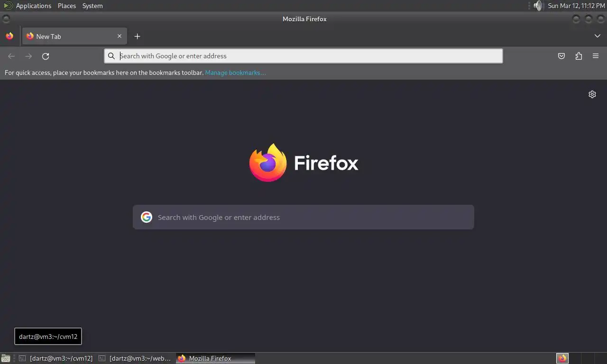607x364 pixels.
Task: Expand the list all tabs chevron
Action: tap(597, 36)
